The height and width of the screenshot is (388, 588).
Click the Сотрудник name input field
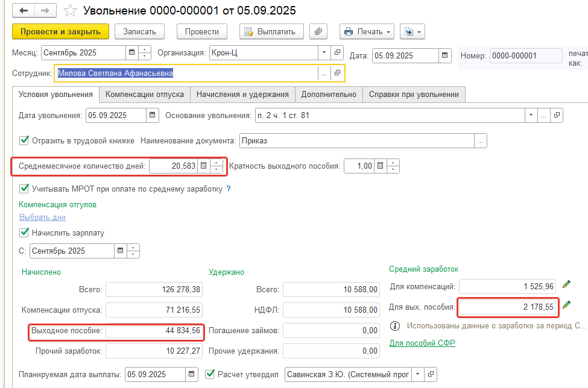186,74
